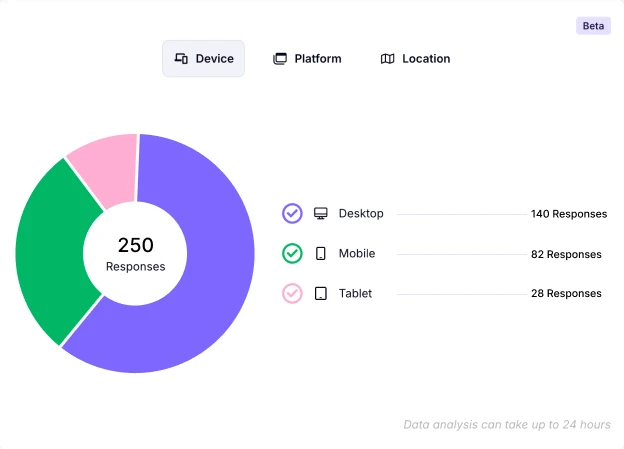This screenshot has height=449, width=624.
Task: Click the 28 Responses count
Action: [x=566, y=294]
